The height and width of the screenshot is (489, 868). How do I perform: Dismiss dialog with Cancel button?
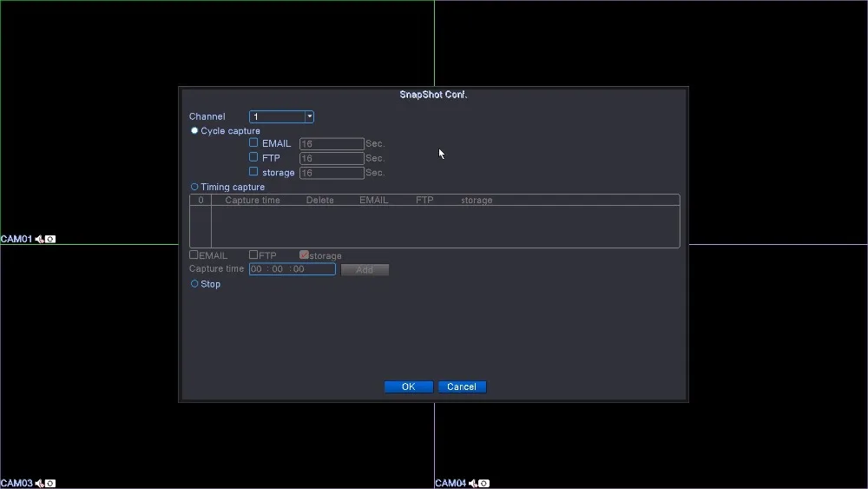click(463, 387)
